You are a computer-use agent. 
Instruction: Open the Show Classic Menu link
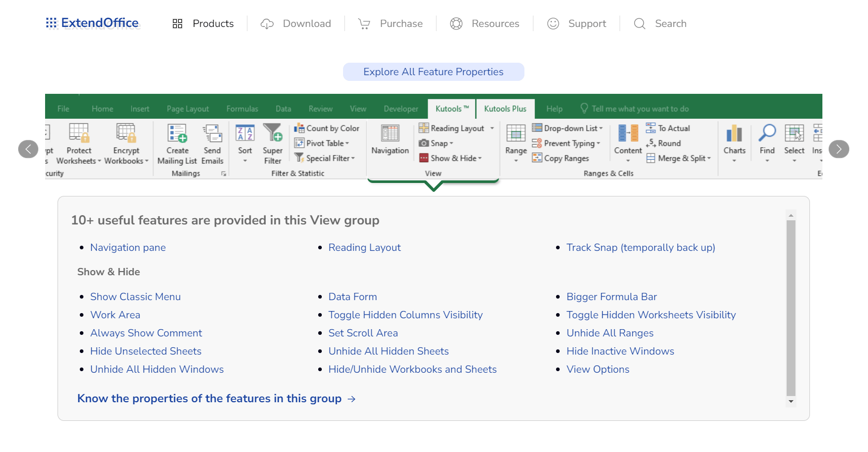135,296
